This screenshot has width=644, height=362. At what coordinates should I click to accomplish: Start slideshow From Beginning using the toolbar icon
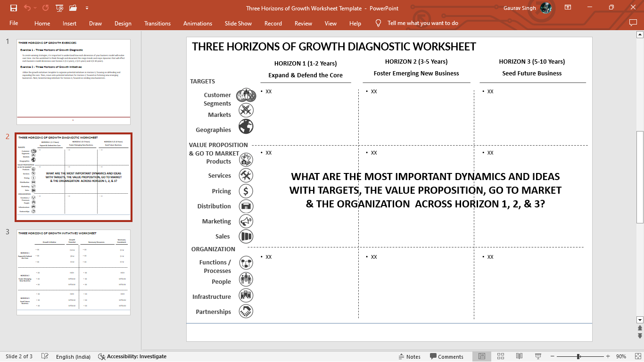click(x=59, y=8)
